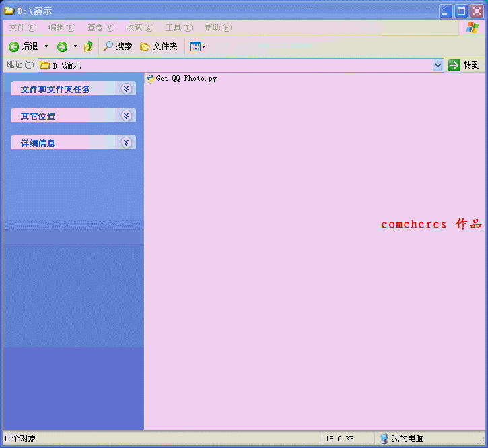
Task: Select the Get QQ Photo.py file name
Action: [x=186, y=79]
